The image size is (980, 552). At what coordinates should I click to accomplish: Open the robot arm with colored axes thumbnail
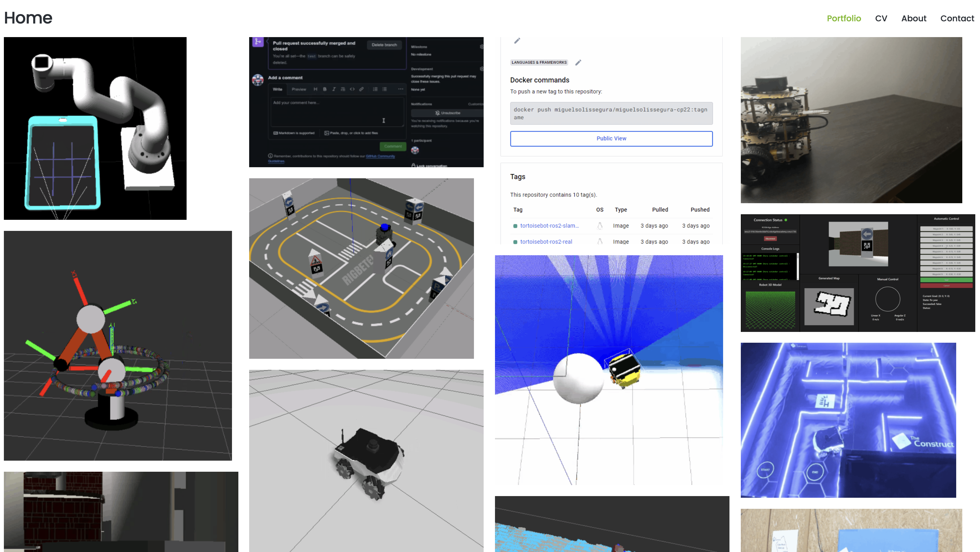coord(118,345)
